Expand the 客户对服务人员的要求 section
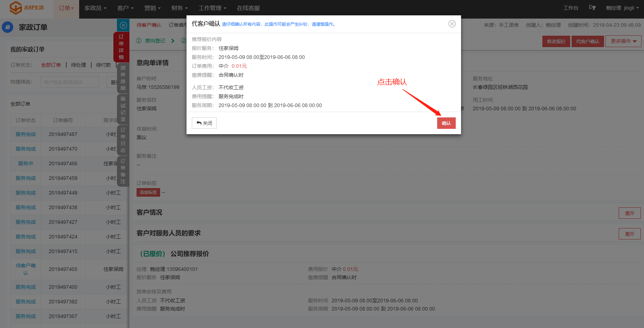The height and width of the screenshot is (328, 644). (x=629, y=234)
